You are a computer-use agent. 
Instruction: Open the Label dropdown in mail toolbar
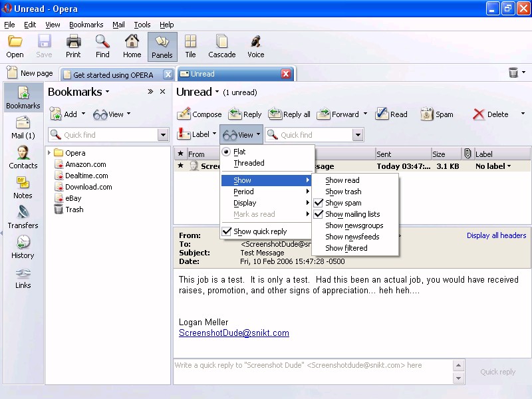click(x=196, y=134)
